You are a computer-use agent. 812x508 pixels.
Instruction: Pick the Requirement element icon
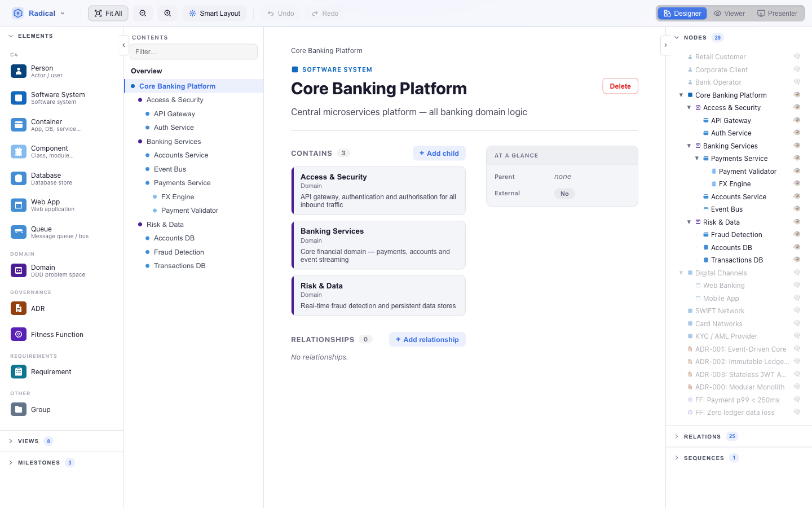click(19, 371)
